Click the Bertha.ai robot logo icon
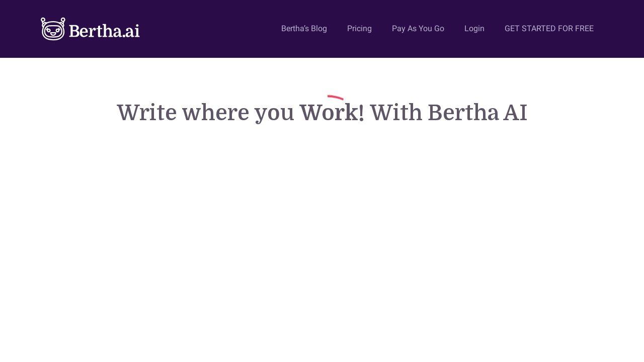 (52, 29)
